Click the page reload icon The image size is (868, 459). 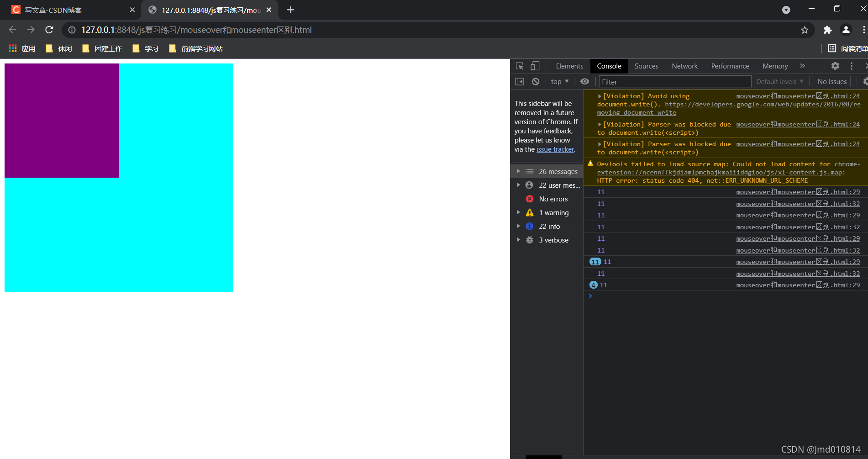[49, 30]
